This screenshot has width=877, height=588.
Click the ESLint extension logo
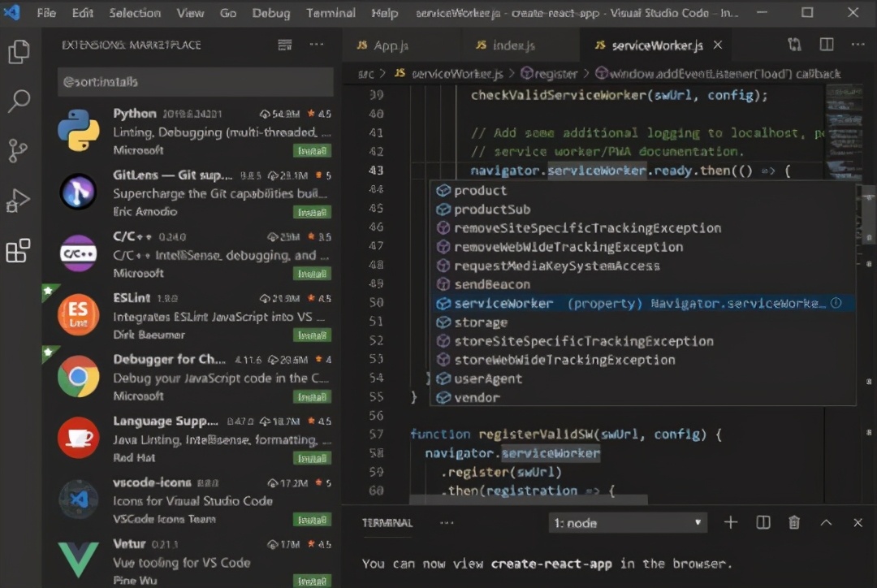coord(78,314)
